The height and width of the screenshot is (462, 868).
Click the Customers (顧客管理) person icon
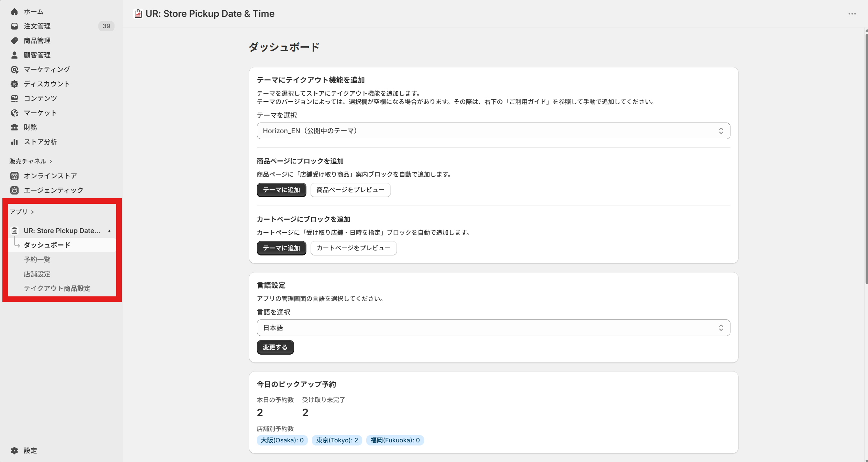coord(14,55)
